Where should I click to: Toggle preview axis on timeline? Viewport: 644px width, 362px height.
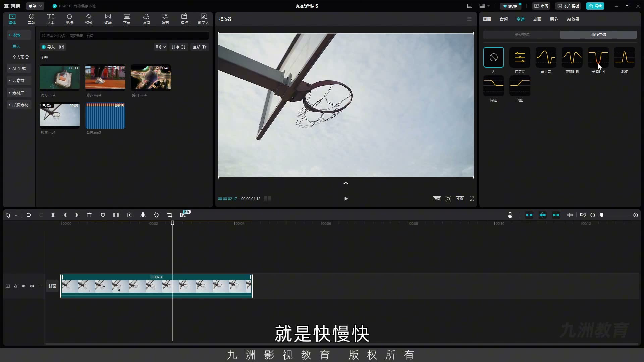pyautogui.click(x=570, y=215)
